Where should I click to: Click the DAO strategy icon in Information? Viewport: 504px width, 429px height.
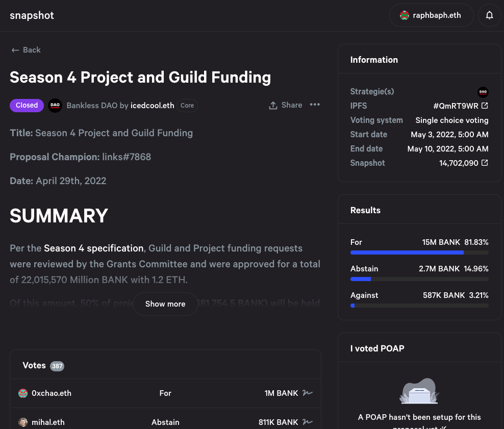[483, 92]
